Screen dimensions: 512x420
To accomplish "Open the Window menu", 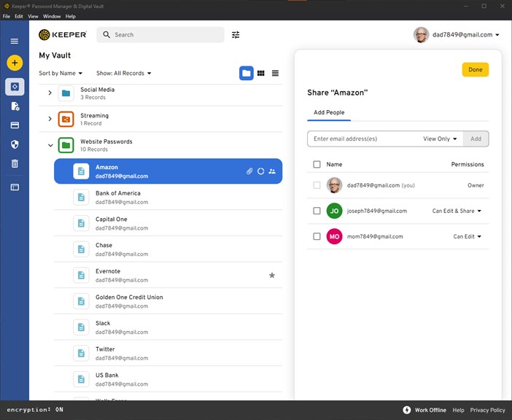I will click(x=52, y=16).
